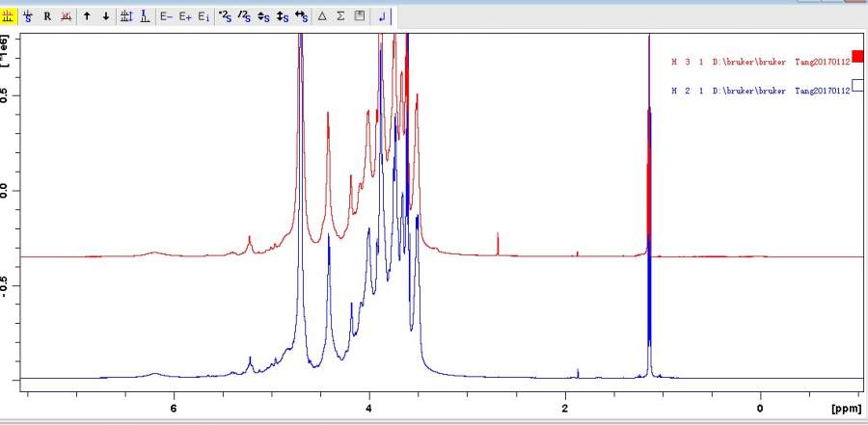
Task: Toggle superimposed and stacked spectra display icon
Action: [126, 16]
